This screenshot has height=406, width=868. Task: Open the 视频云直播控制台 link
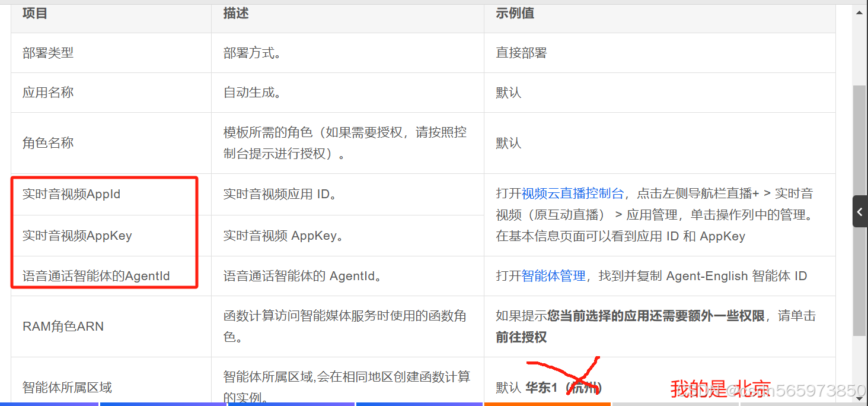[x=573, y=194]
